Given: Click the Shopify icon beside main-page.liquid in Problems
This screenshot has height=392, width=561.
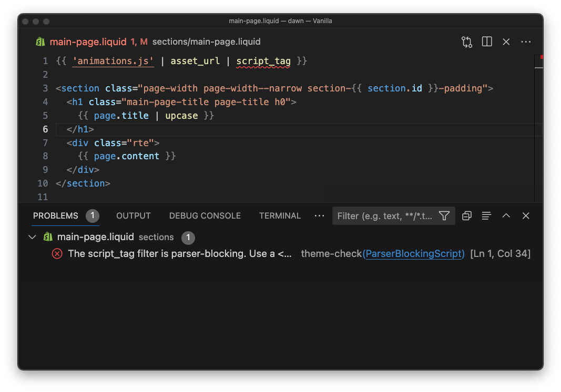Looking at the screenshot, I should click(48, 237).
